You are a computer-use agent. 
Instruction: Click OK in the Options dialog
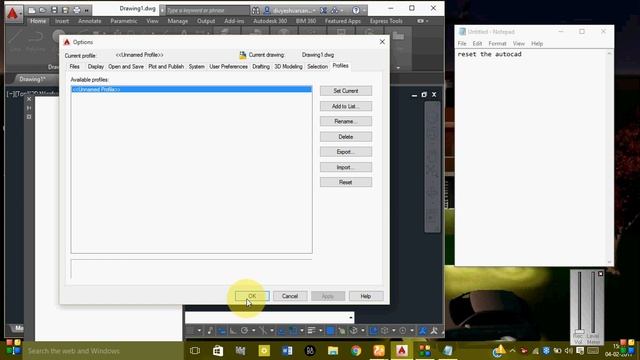coord(252,296)
